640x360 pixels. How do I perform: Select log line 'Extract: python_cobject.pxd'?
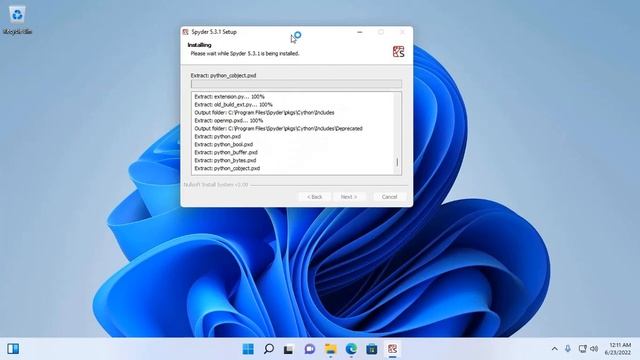[x=227, y=168]
